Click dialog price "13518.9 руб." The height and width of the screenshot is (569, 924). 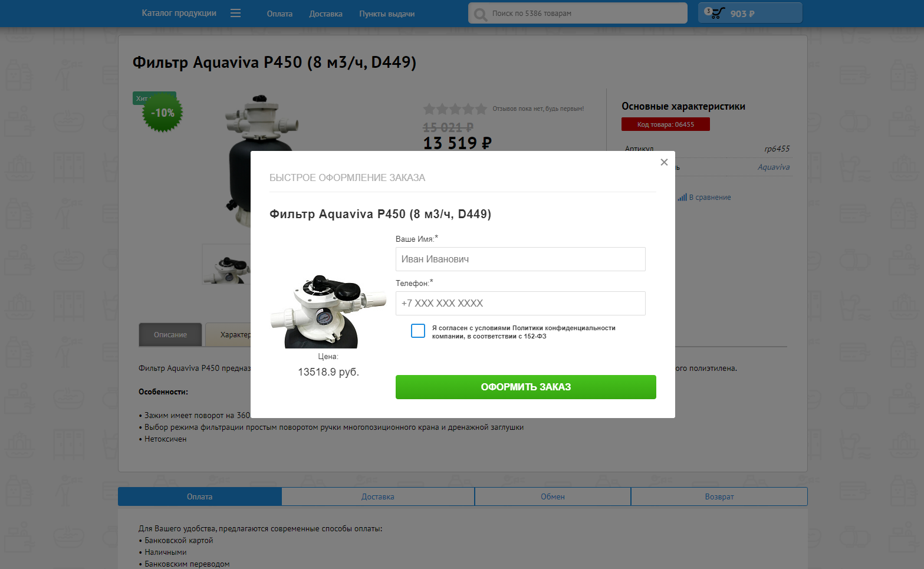click(328, 372)
